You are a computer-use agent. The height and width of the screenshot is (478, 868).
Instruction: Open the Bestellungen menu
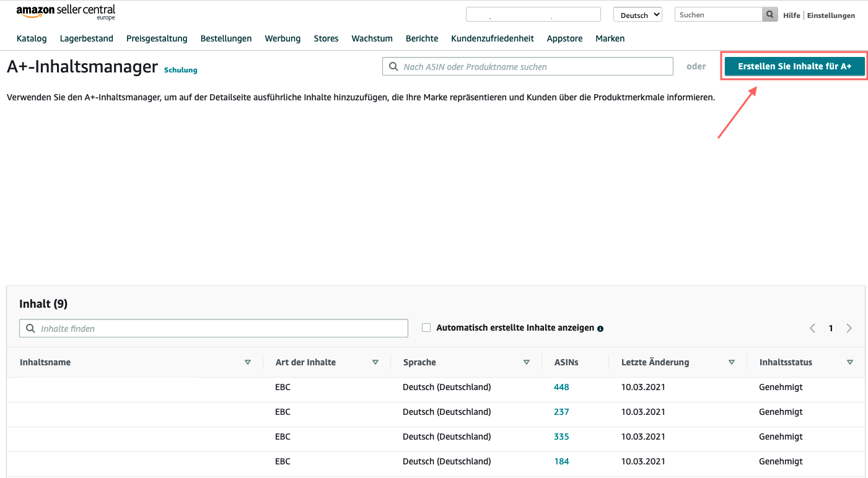pyautogui.click(x=226, y=38)
